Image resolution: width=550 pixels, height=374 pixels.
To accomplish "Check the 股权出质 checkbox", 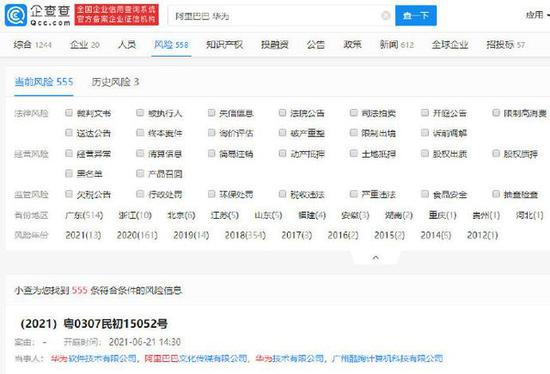I will [425, 153].
